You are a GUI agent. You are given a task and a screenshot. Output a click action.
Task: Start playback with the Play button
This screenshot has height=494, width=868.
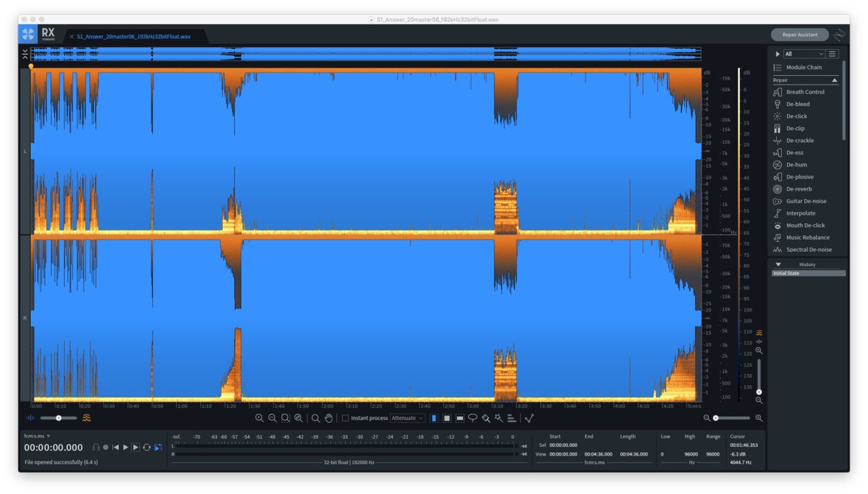tap(126, 447)
